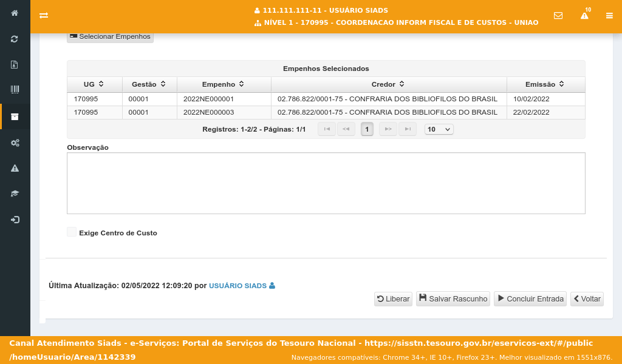Click the Voltar button

587,298
